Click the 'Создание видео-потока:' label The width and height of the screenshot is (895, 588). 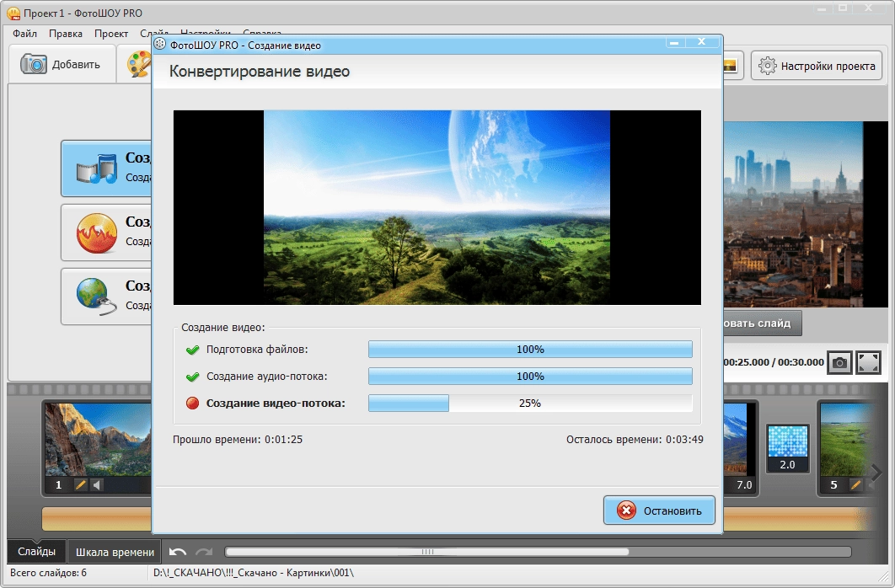click(276, 404)
